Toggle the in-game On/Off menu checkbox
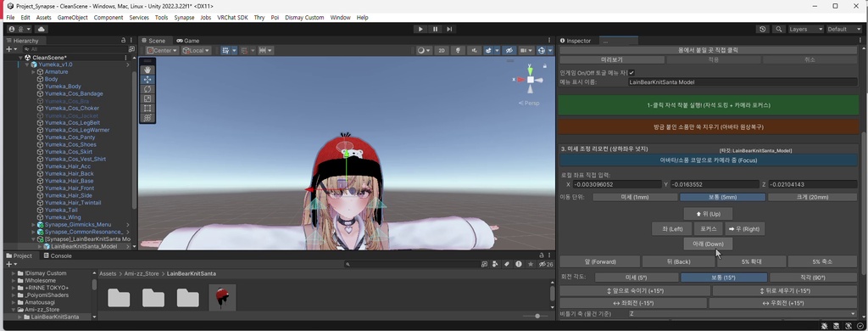Viewport: 868px width, 331px height. (632, 73)
